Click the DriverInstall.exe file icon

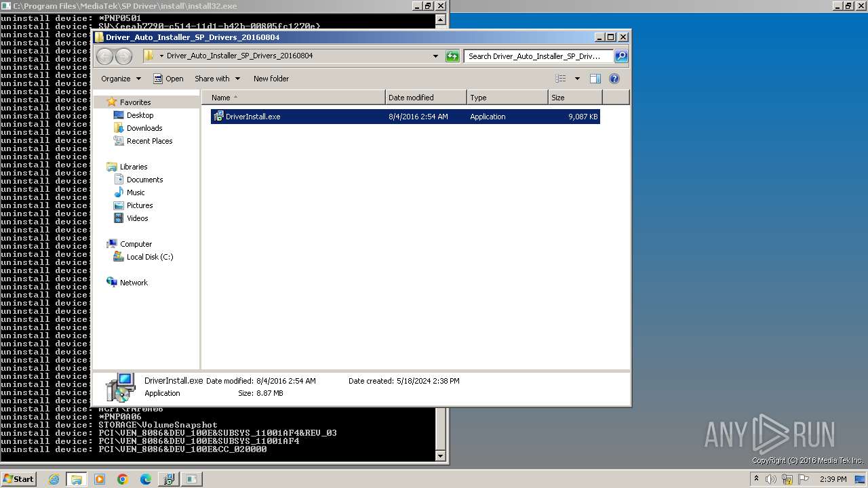(x=218, y=117)
